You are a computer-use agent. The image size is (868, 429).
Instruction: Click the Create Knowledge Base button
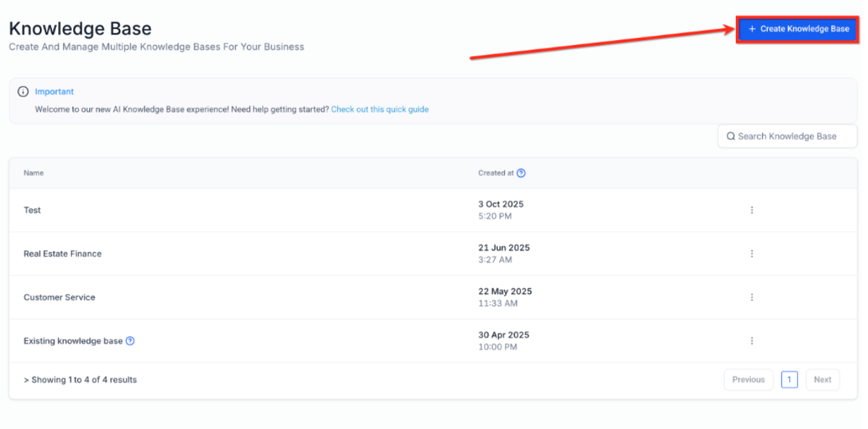click(797, 29)
